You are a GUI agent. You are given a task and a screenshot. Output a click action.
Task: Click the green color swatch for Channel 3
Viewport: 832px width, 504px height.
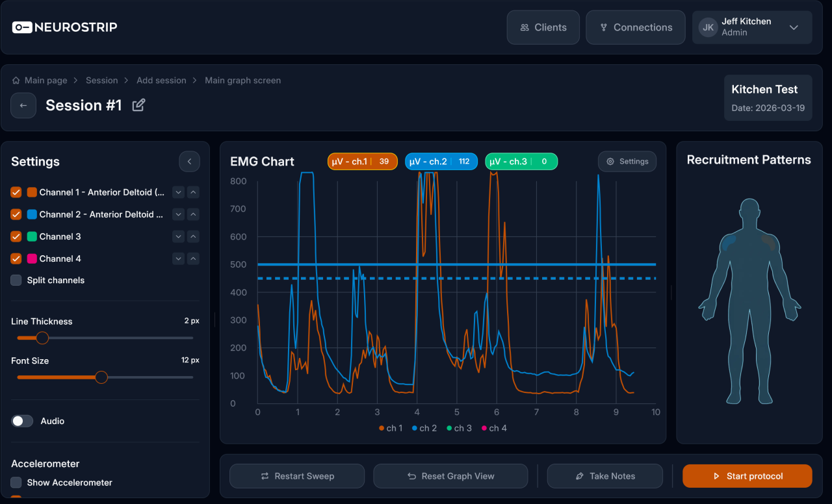click(x=32, y=236)
